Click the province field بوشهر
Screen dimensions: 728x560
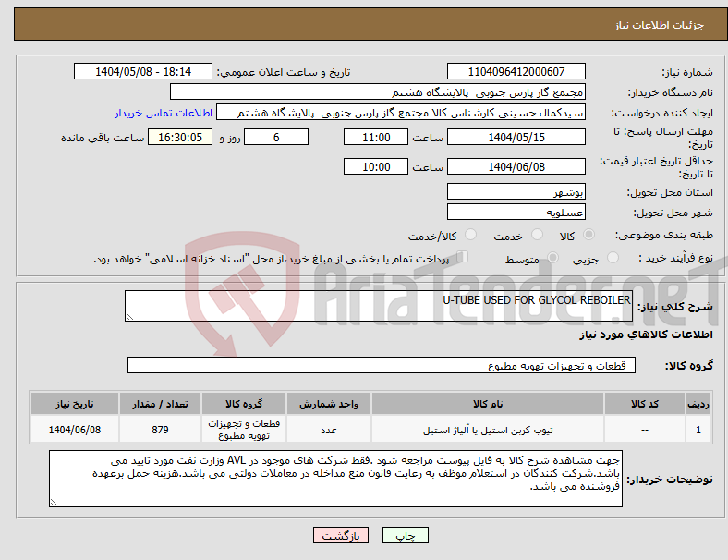[x=516, y=191]
